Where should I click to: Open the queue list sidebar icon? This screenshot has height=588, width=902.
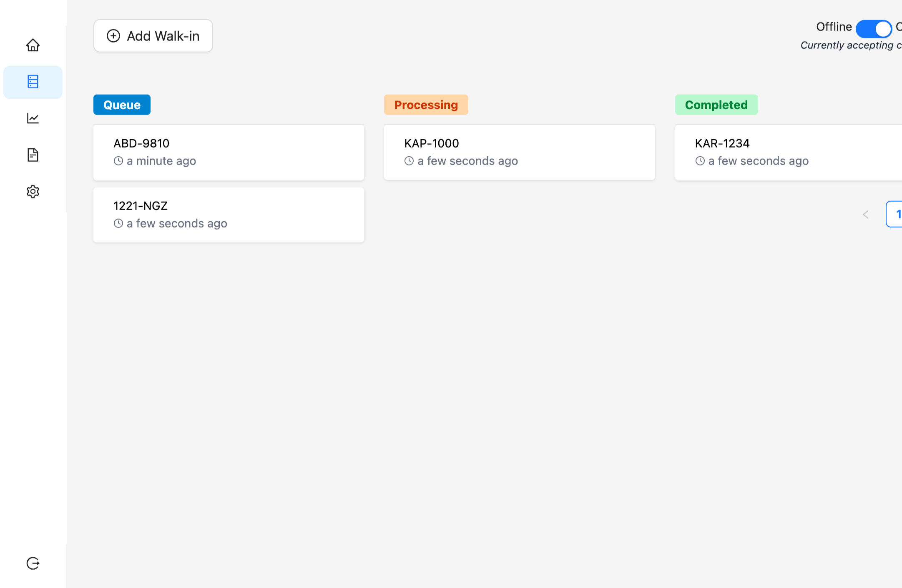tap(33, 82)
